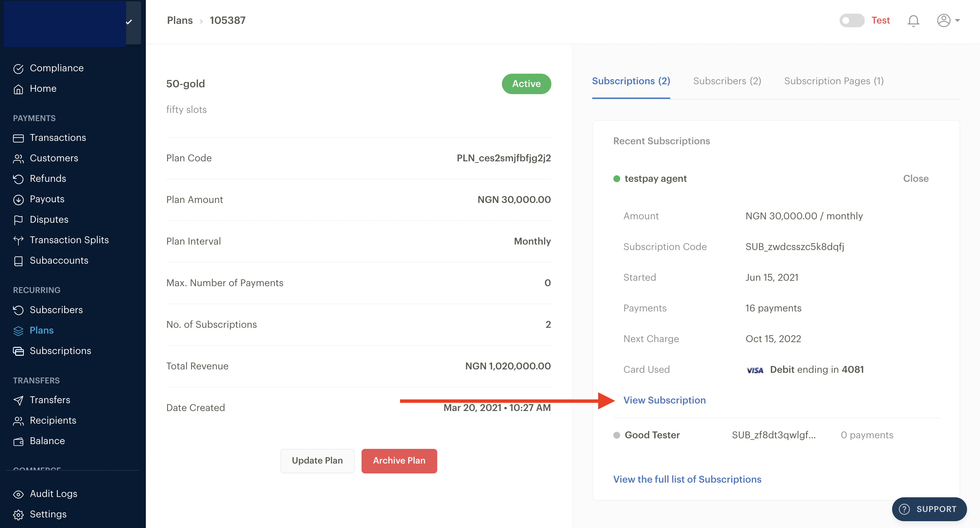Click the Refunds icon in sidebar
The image size is (980, 528).
pos(18,178)
